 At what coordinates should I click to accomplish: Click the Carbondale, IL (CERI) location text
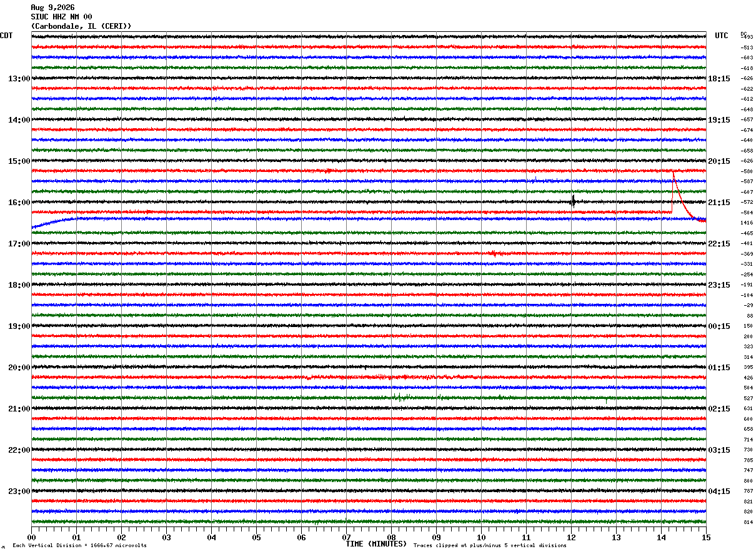tap(81, 26)
